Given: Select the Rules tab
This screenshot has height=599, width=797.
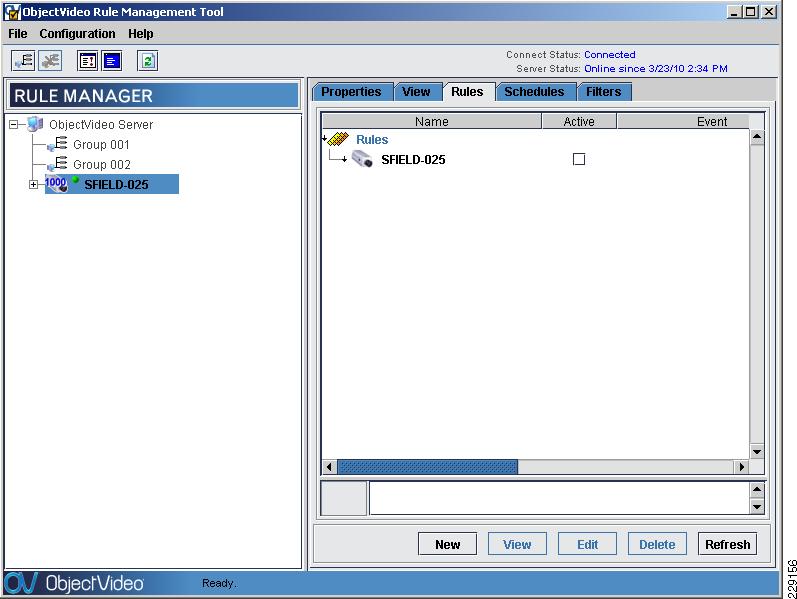Looking at the screenshot, I should tap(467, 92).
